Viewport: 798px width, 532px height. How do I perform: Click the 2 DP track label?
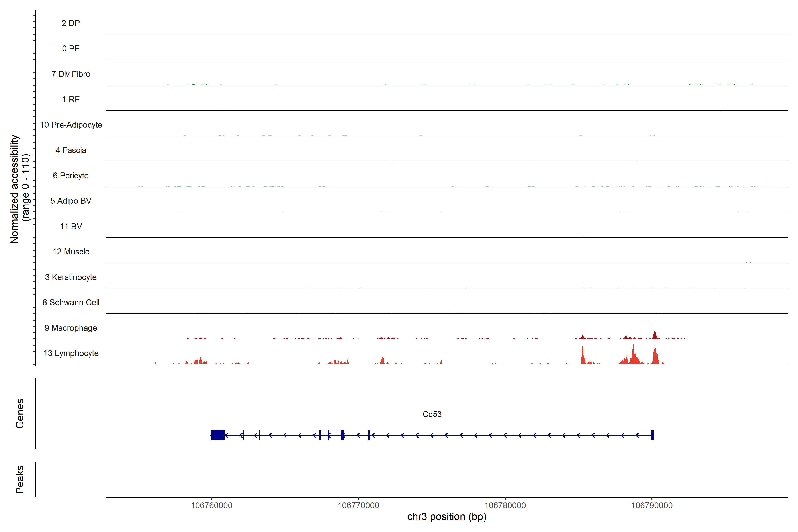[71, 23]
